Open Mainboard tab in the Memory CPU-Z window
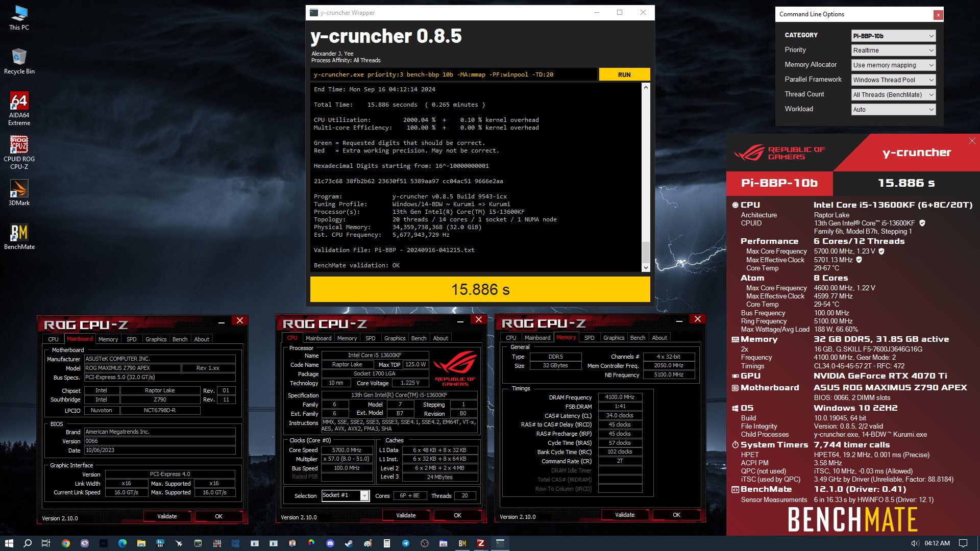The height and width of the screenshot is (551, 980). [537, 338]
